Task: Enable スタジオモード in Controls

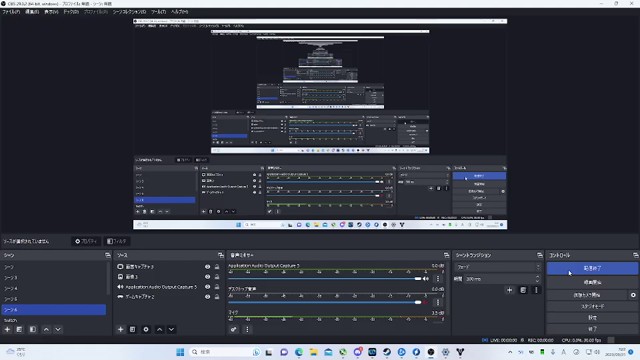Action: click(x=592, y=306)
